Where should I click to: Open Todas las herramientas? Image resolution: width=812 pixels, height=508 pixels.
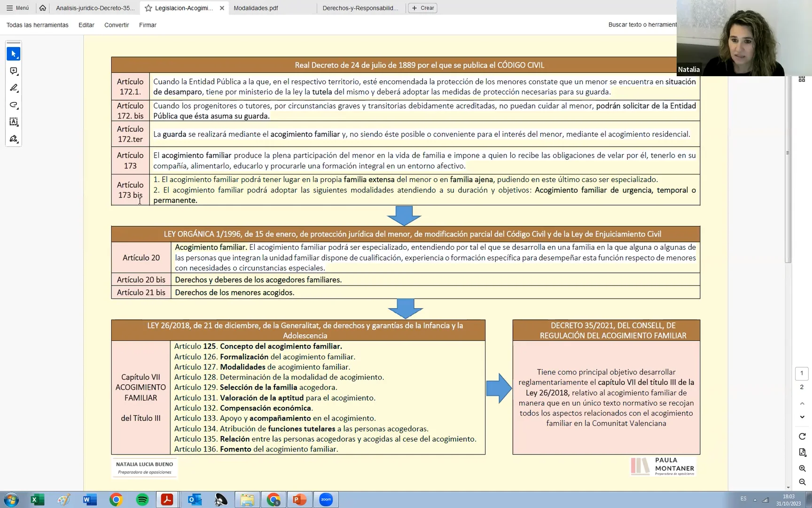point(37,25)
